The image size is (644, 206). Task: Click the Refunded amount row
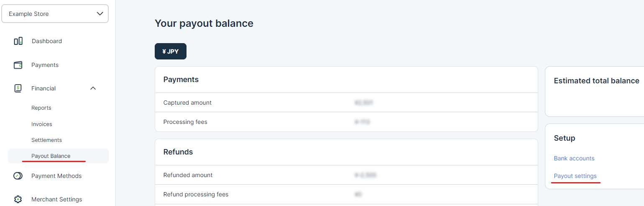coord(346,175)
